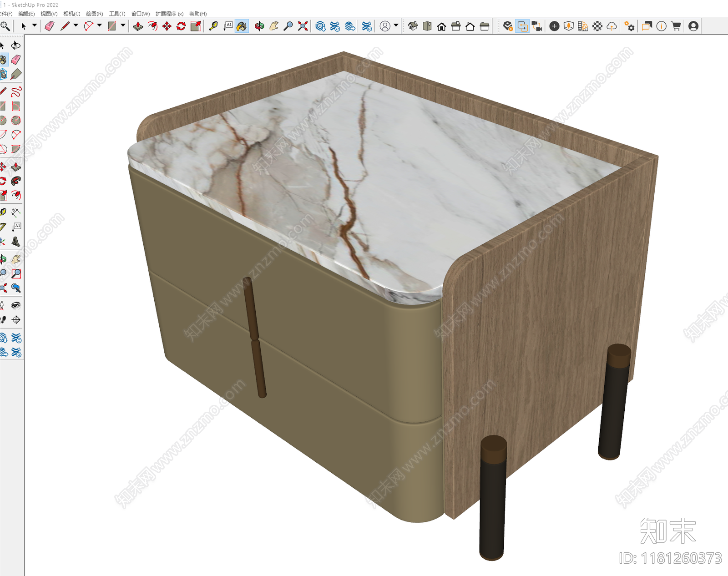
Task: Click the info circle icon
Action: click(x=662, y=26)
